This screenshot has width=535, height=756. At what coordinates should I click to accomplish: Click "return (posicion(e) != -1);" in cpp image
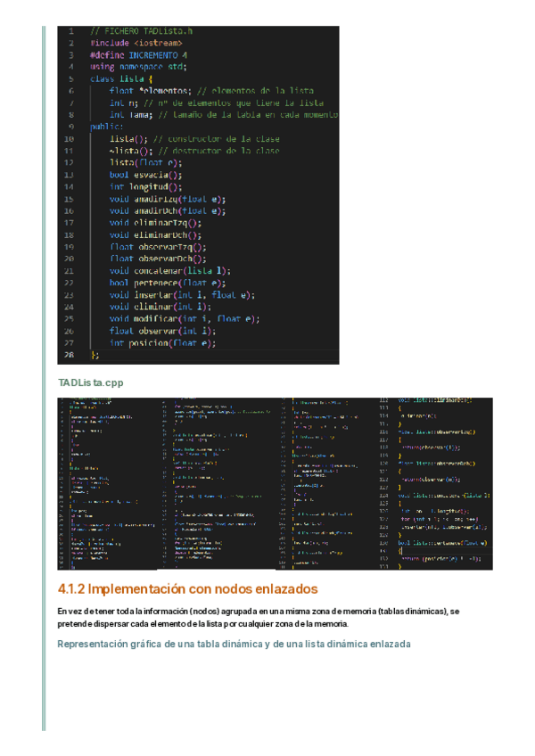(x=440, y=559)
